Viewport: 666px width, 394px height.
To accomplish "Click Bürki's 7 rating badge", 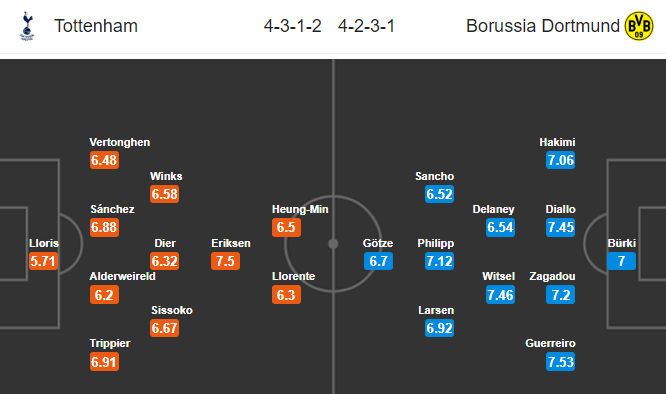I will click(621, 261).
